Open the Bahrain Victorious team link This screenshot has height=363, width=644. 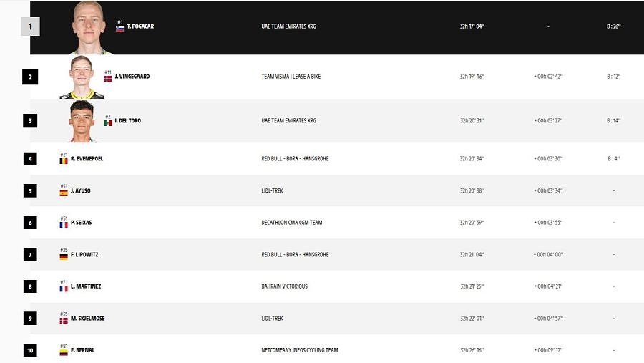pyautogui.click(x=284, y=286)
